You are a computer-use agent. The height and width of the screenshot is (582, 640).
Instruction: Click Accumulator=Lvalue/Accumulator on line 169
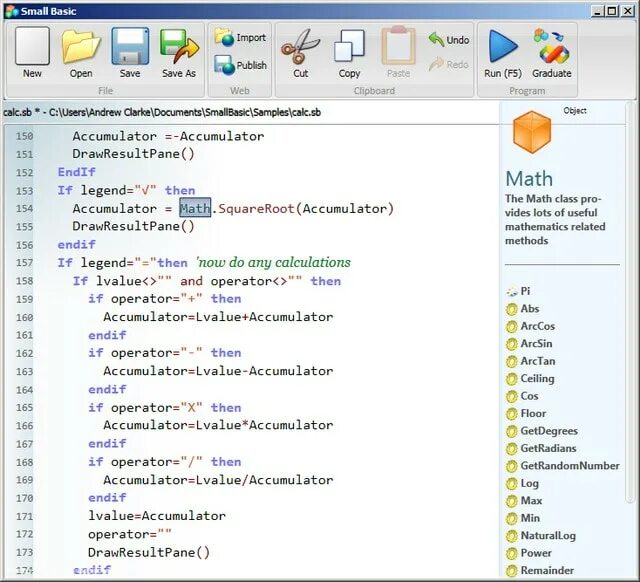[x=218, y=480]
